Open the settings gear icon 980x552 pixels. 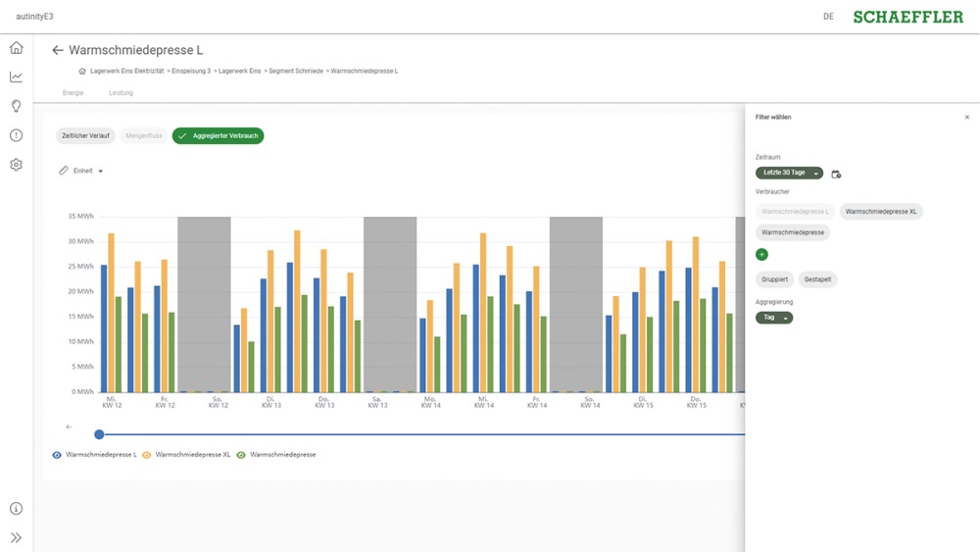pos(16,165)
